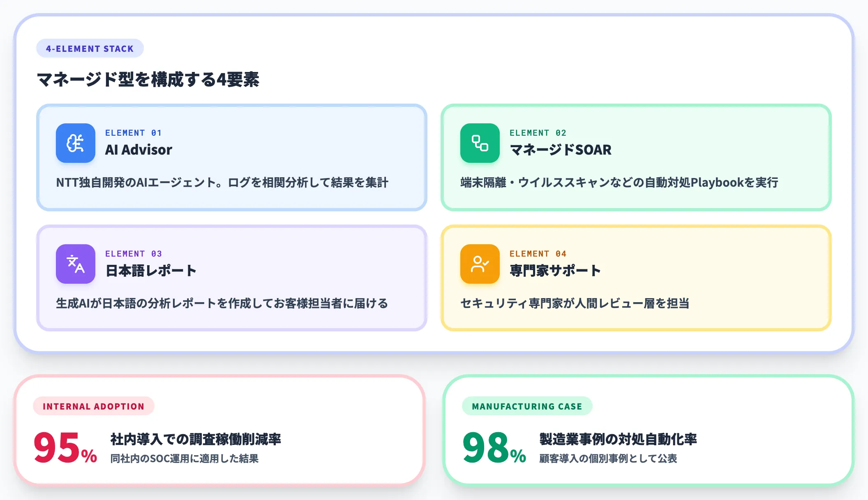Click the ELEMENT 02 label
Image resolution: width=868 pixels, height=500 pixels.
coord(538,133)
